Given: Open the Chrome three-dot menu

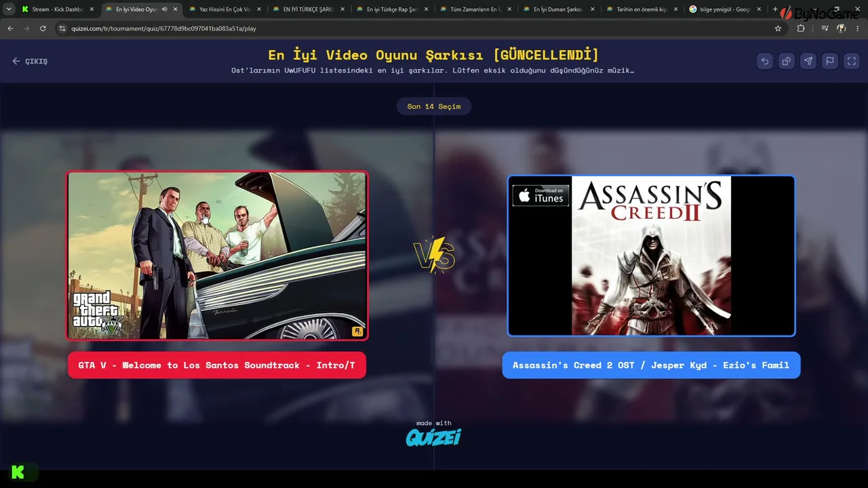Looking at the screenshot, I should point(859,28).
